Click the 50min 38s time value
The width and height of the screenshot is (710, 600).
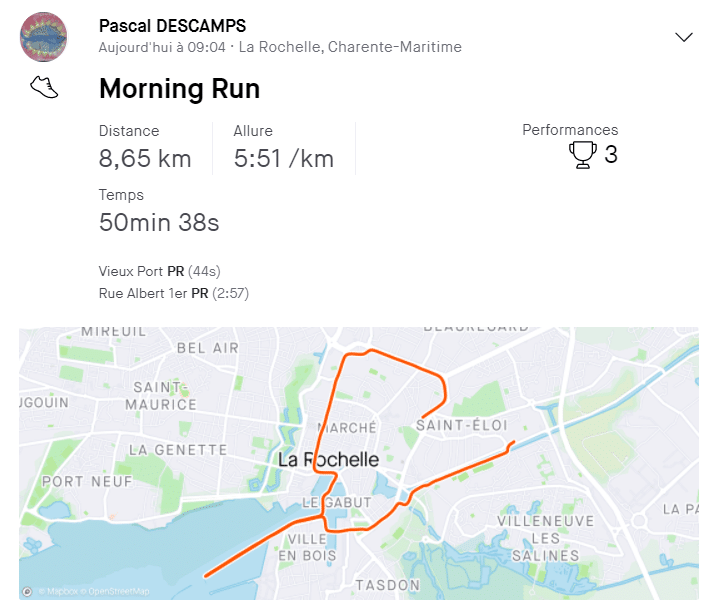pyautogui.click(x=159, y=222)
